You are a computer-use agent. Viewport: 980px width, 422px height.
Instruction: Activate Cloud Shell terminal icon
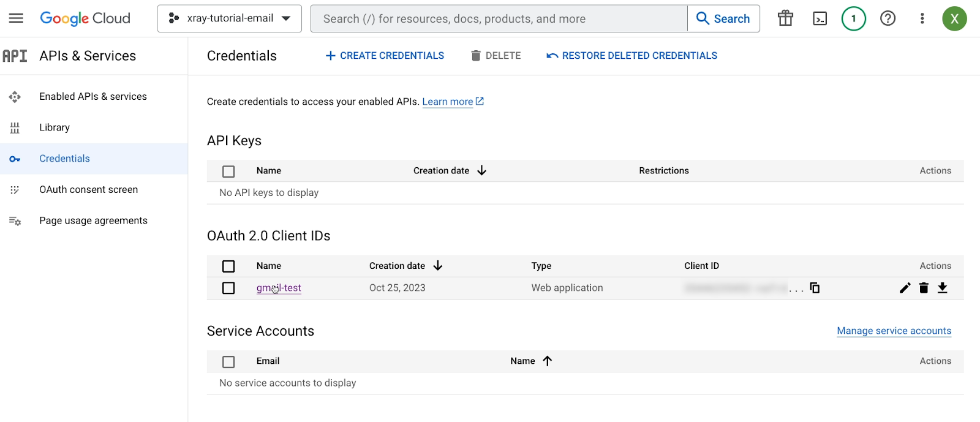click(820, 18)
